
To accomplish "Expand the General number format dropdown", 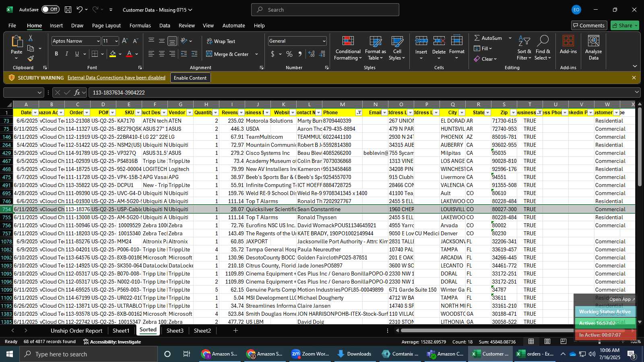I will (x=324, y=41).
